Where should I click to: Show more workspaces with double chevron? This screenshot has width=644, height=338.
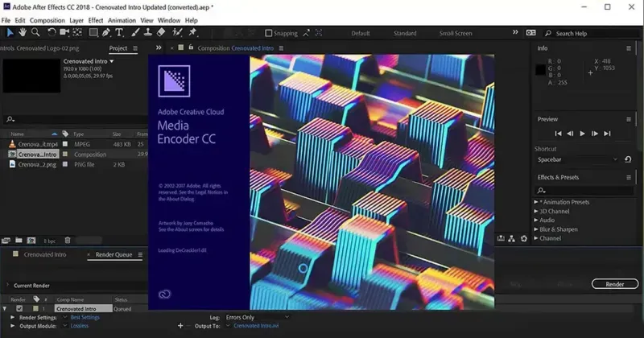point(515,32)
